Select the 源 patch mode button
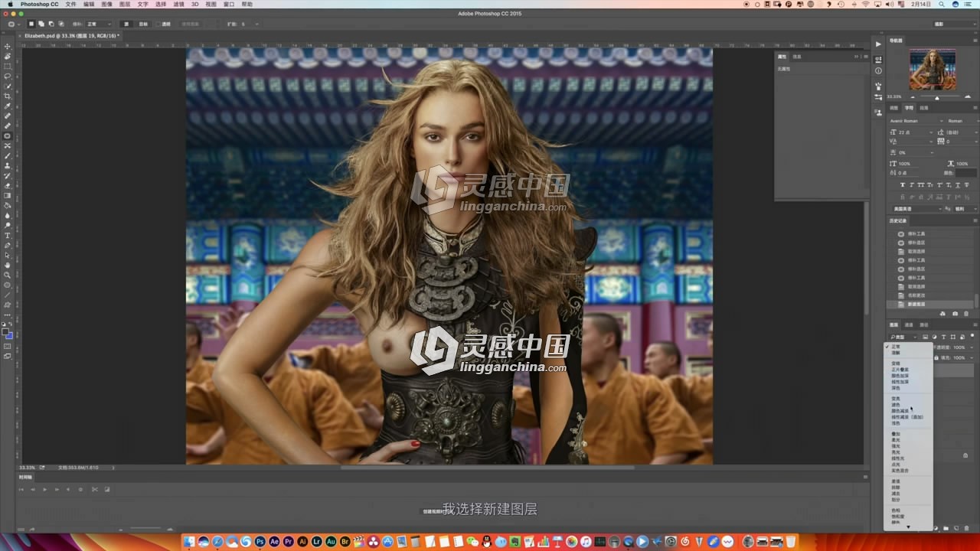This screenshot has height=551, width=980. click(x=126, y=24)
